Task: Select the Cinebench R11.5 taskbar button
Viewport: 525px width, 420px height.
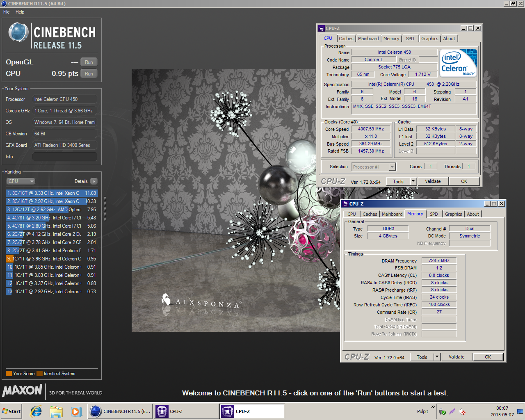Action: (x=120, y=411)
